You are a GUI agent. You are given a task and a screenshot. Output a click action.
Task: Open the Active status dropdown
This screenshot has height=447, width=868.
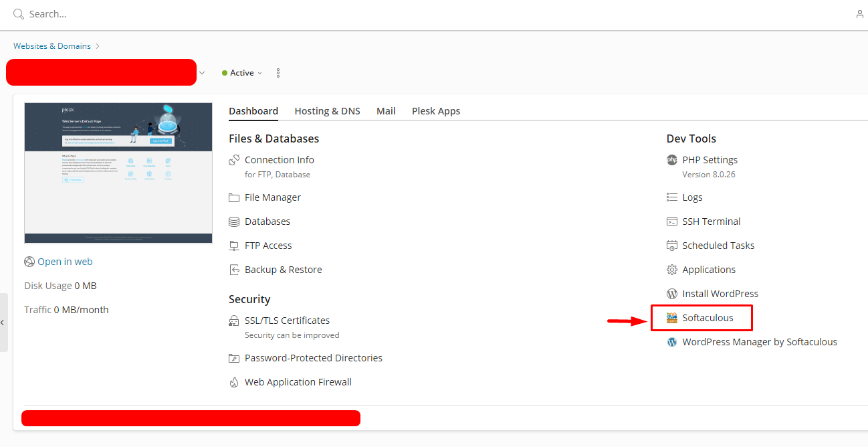242,73
